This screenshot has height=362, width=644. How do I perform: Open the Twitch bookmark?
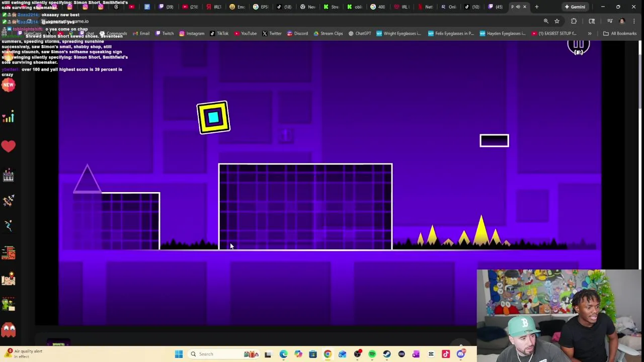point(165,33)
